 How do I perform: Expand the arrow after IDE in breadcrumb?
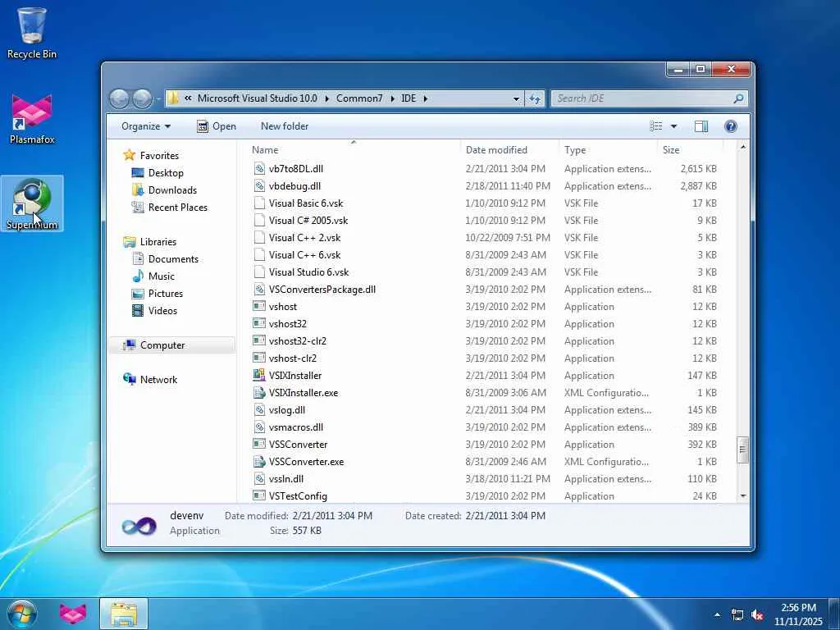pyautogui.click(x=426, y=98)
